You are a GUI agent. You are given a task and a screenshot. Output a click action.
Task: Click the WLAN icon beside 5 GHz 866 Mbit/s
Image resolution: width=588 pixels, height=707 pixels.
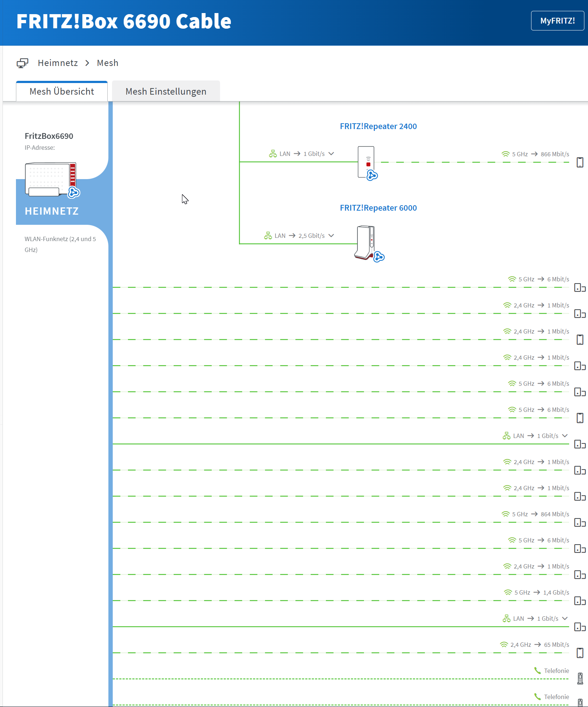click(506, 154)
